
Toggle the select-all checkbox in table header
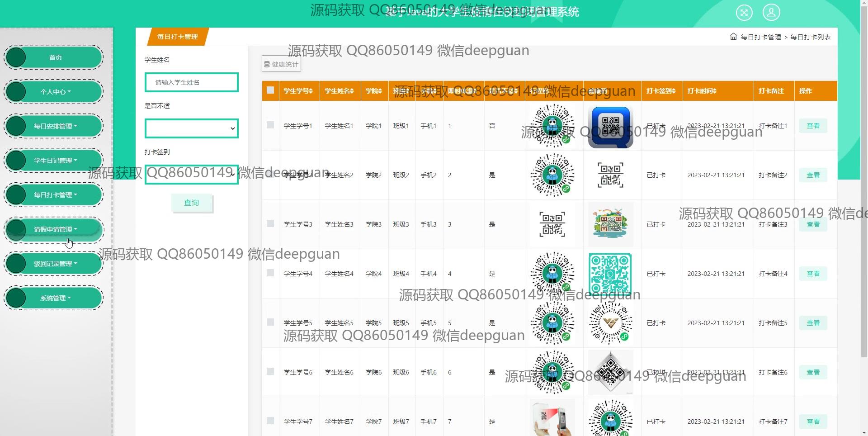click(x=270, y=90)
